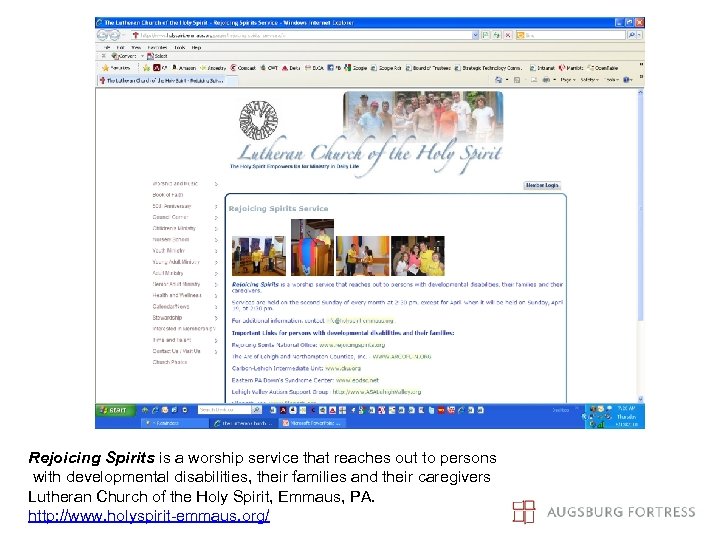Click the browser address bar
The image size is (720, 540).
point(301,35)
